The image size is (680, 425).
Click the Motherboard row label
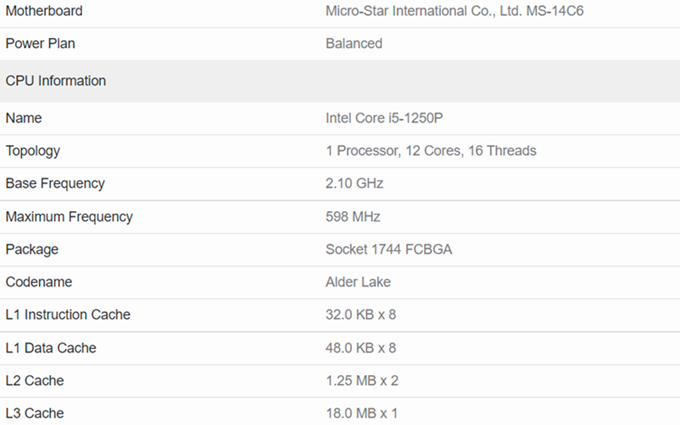click(x=44, y=11)
